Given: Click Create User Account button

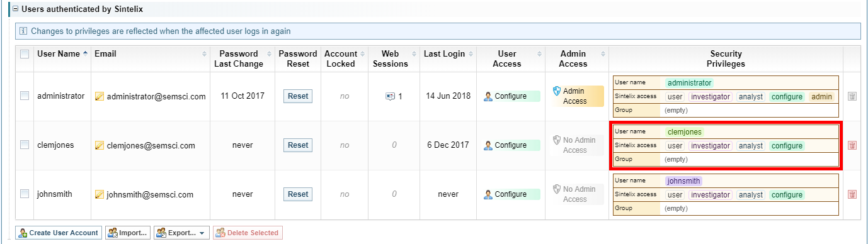Looking at the screenshot, I should click(59, 233).
